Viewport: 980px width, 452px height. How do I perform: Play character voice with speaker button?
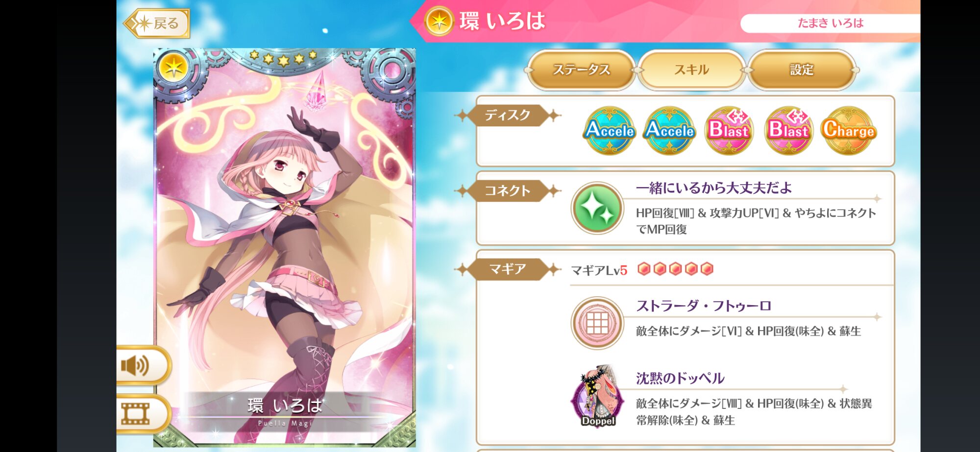[x=142, y=365]
